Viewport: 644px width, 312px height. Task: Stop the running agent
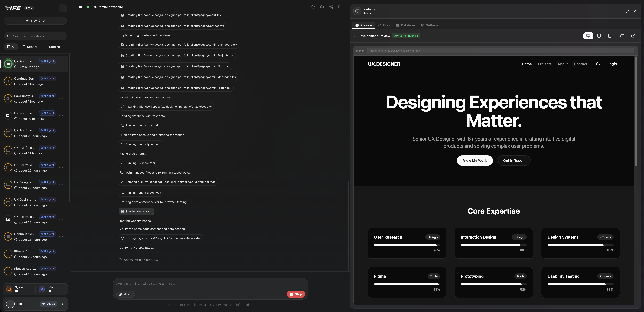coord(296,294)
